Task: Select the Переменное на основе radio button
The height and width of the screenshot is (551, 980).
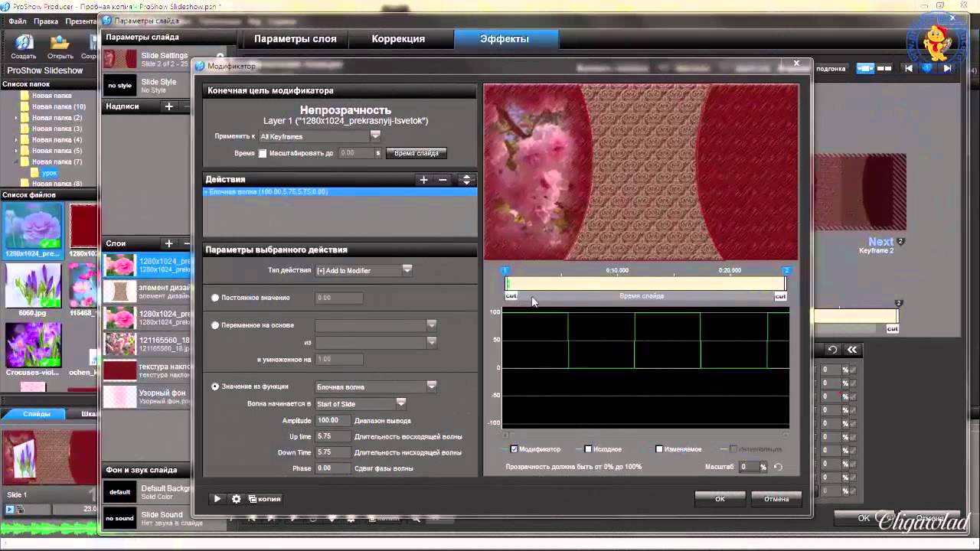Action: pyautogui.click(x=215, y=325)
